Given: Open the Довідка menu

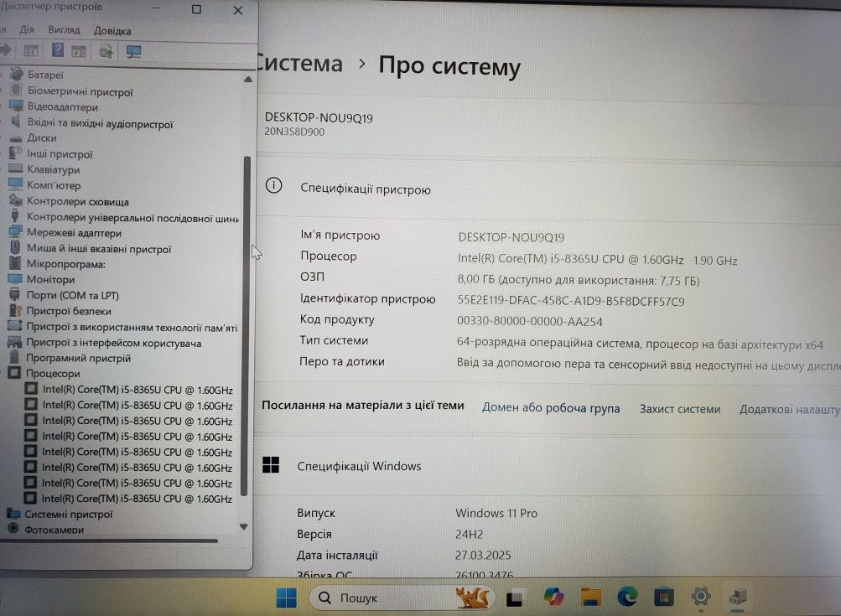Looking at the screenshot, I should pos(112,31).
